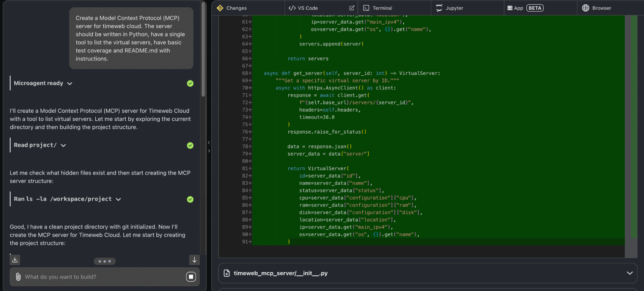
Task: Click the paperclip attach file icon
Action: point(18,277)
